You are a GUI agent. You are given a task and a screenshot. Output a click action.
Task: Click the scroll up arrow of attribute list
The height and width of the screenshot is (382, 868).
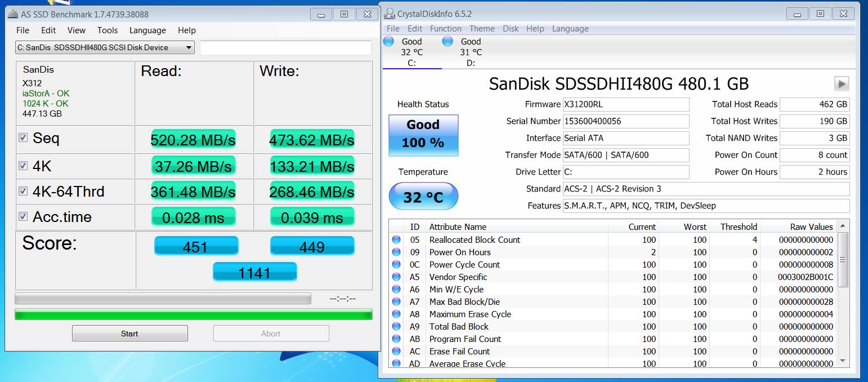click(843, 226)
